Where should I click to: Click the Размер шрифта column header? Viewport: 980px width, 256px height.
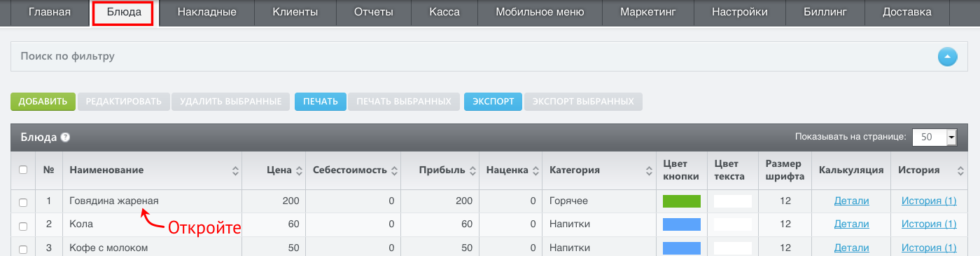(x=785, y=170)
